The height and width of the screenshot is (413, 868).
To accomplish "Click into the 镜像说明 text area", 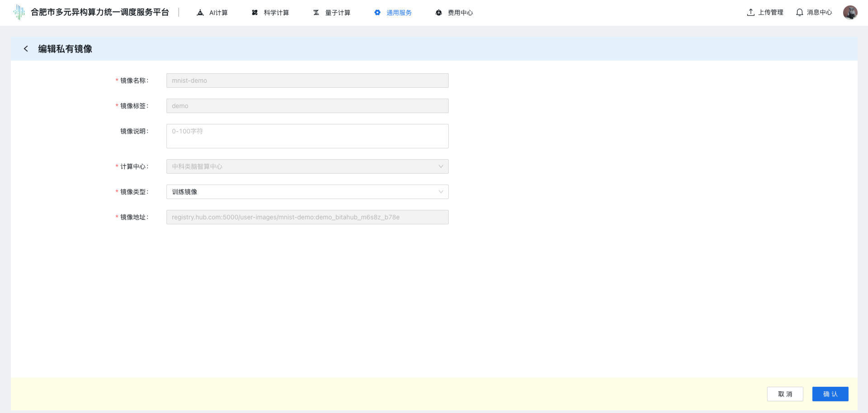I will 307,136.
